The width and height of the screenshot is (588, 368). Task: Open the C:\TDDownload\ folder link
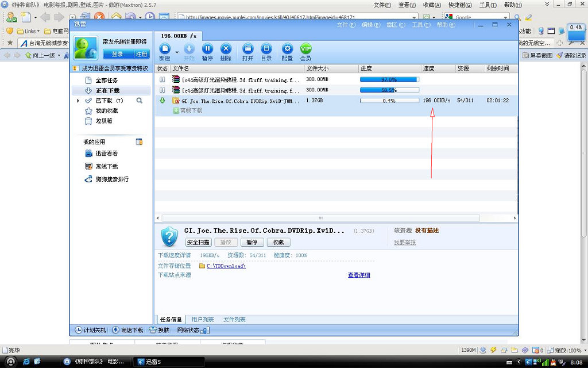[x=226, y=266]
